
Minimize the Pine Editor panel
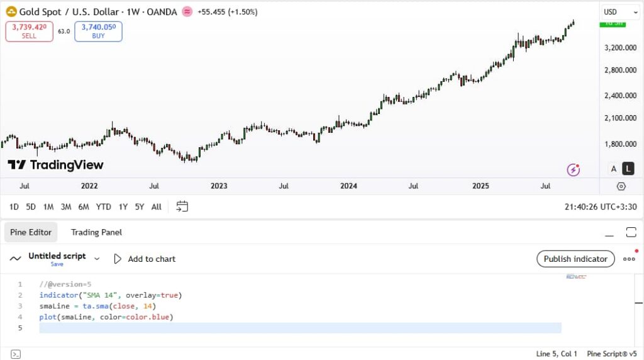pyautogui.click(x=609, y=232)
